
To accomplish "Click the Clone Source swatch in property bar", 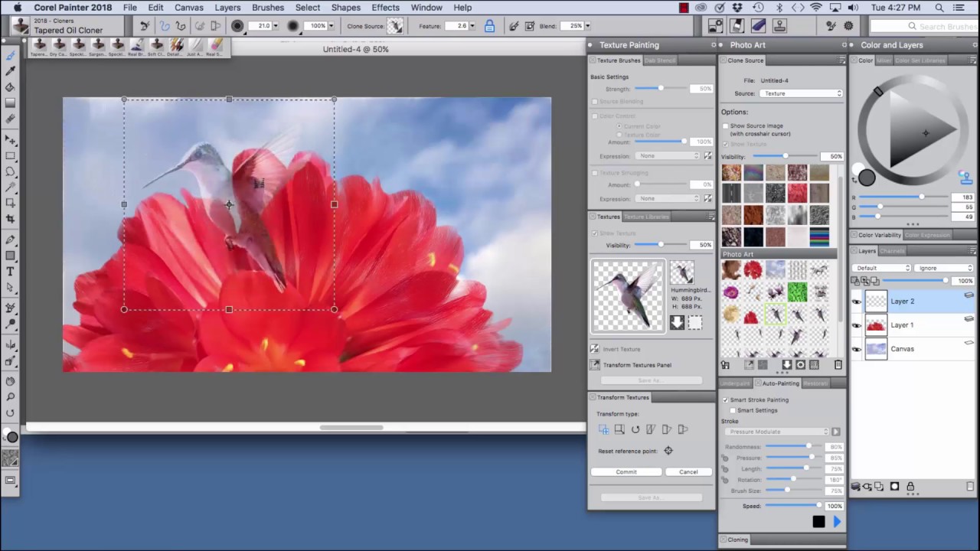I will click(395, 26).
